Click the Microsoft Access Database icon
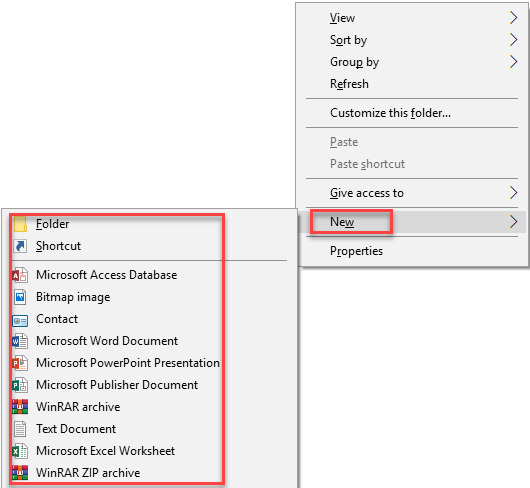Screen dimensions: 530x488 tap(20, 275)
